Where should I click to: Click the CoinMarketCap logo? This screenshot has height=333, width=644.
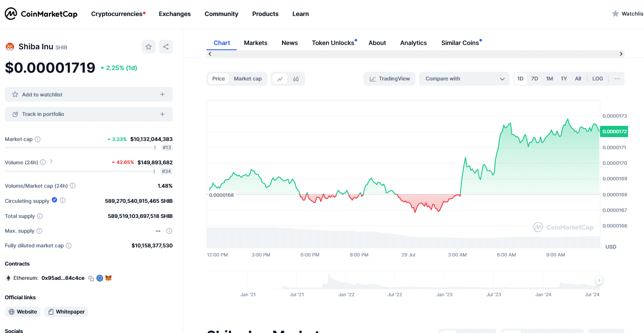point(41,14)
